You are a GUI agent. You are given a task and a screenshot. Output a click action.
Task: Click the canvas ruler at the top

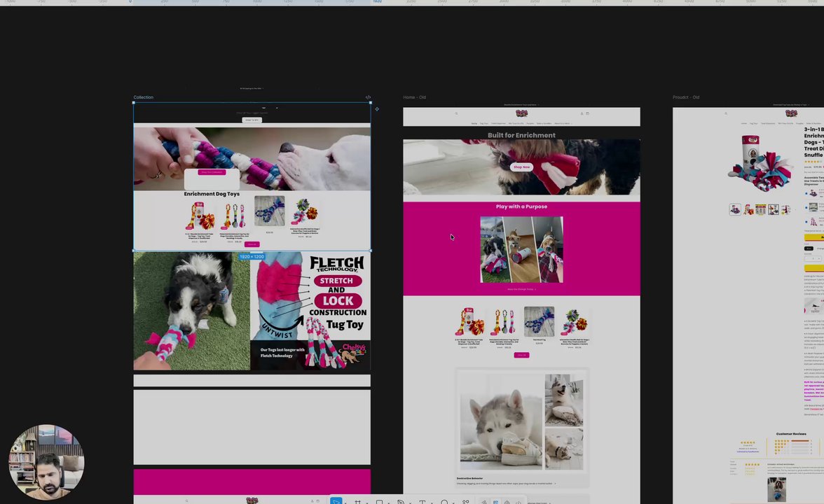[x=412, y=3]
